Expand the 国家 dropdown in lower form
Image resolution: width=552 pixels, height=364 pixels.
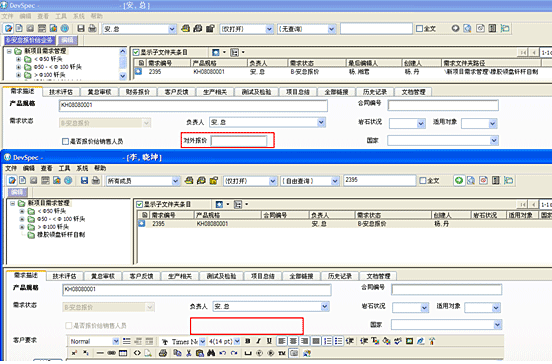(x=497, y=324)
